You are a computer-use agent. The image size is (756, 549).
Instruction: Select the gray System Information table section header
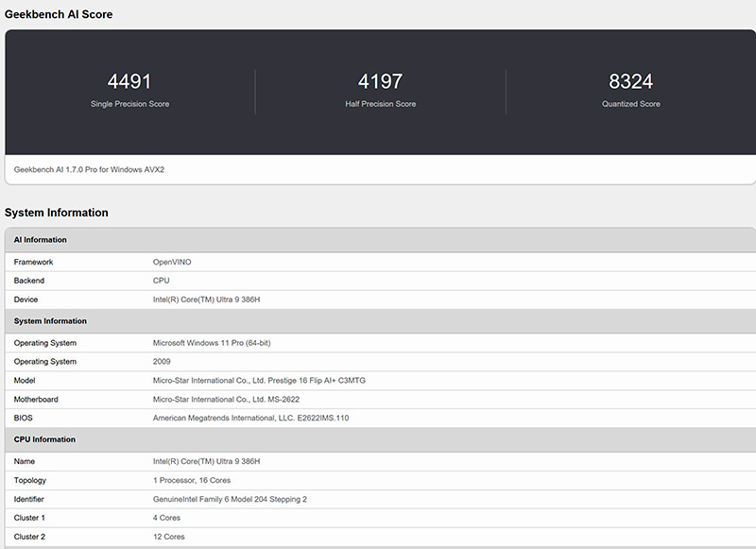click(50, 321)
